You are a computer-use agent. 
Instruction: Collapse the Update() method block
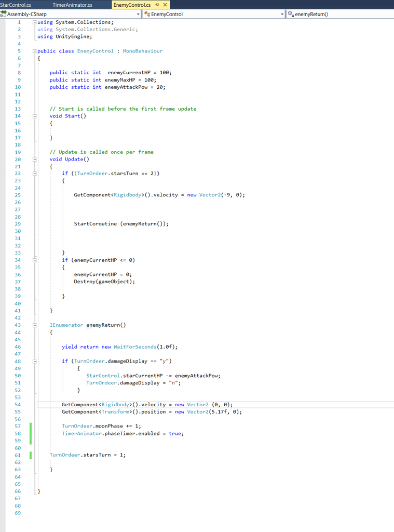[x=34, y=159]
